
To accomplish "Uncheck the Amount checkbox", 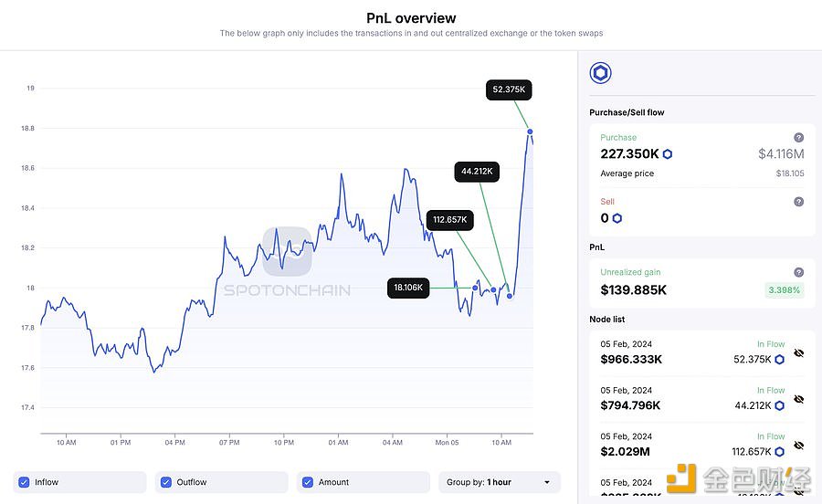I will [x=308, y=482].
